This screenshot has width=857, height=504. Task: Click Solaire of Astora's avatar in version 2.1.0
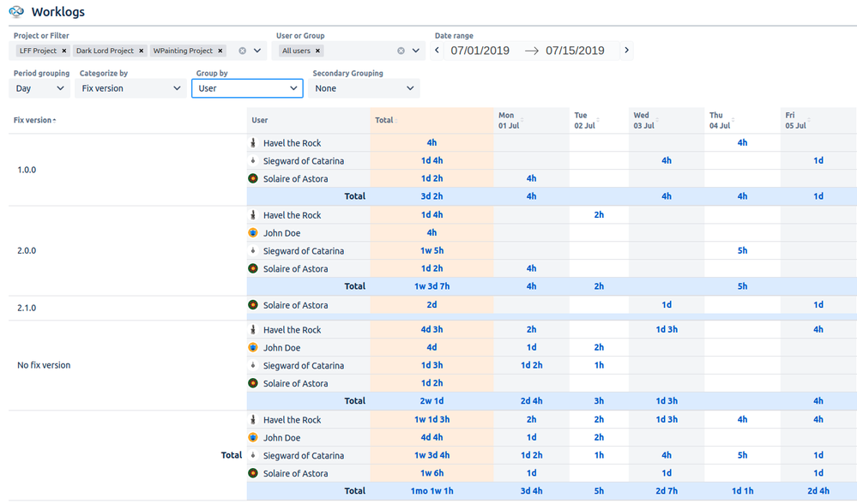click(253, 304)
